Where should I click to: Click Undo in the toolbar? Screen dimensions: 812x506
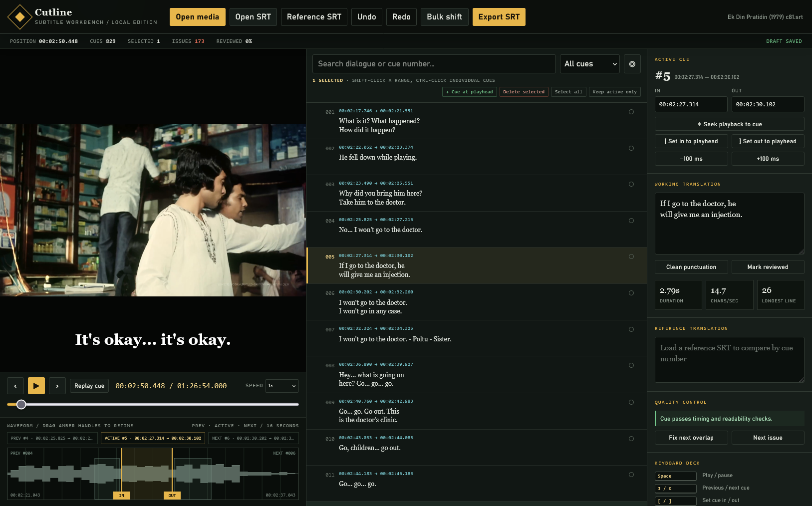[367, 17]
